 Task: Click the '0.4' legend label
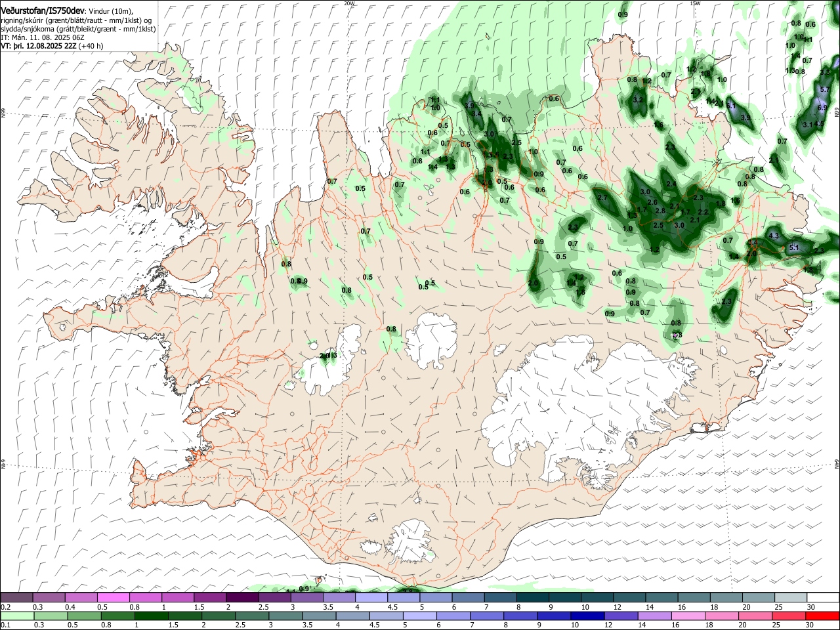(71, 606)
